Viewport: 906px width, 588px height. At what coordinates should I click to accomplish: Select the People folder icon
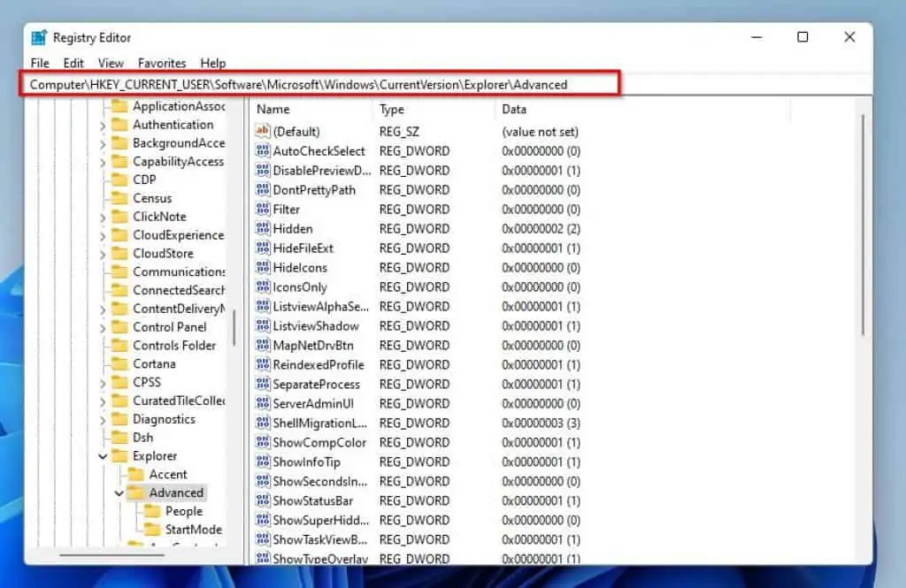point(152,511)
